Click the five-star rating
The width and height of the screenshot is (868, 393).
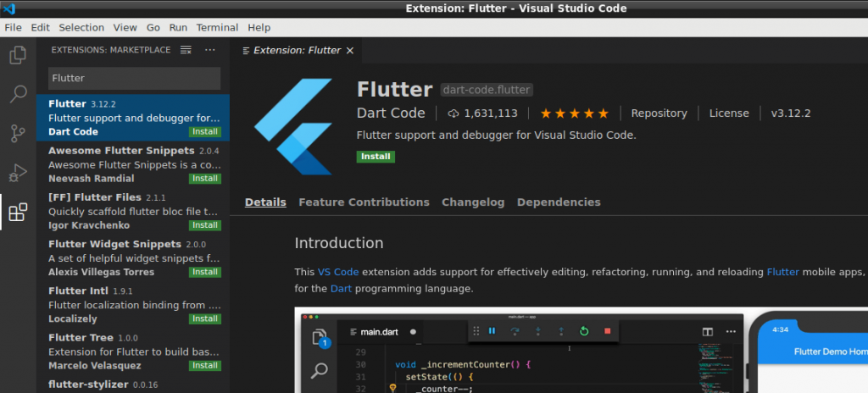click(574, 113)
